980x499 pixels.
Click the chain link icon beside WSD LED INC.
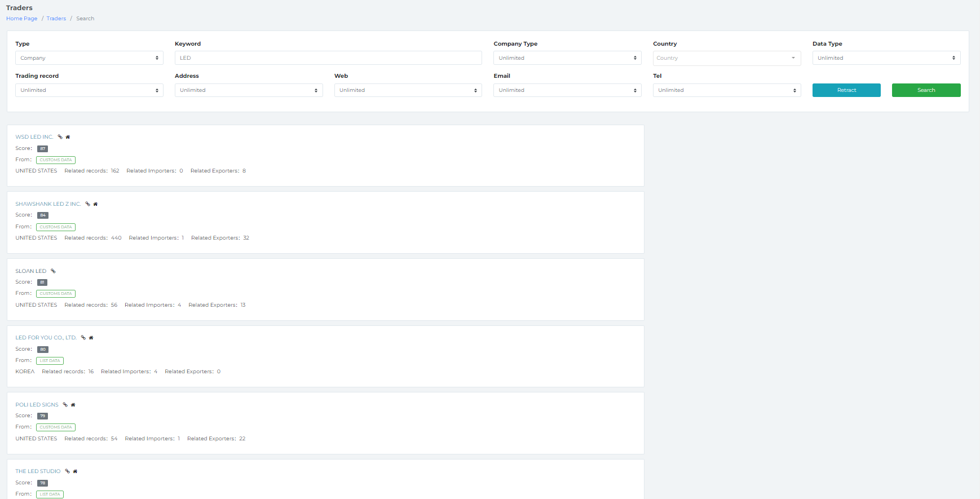(60, 137)
